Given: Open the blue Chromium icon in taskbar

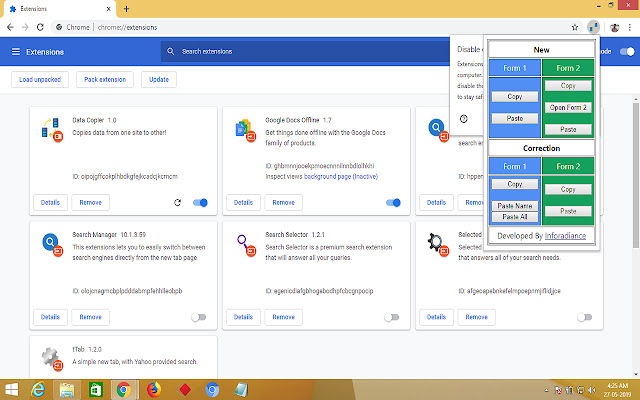Looking at the screenshot, I should tap(212, 390).
